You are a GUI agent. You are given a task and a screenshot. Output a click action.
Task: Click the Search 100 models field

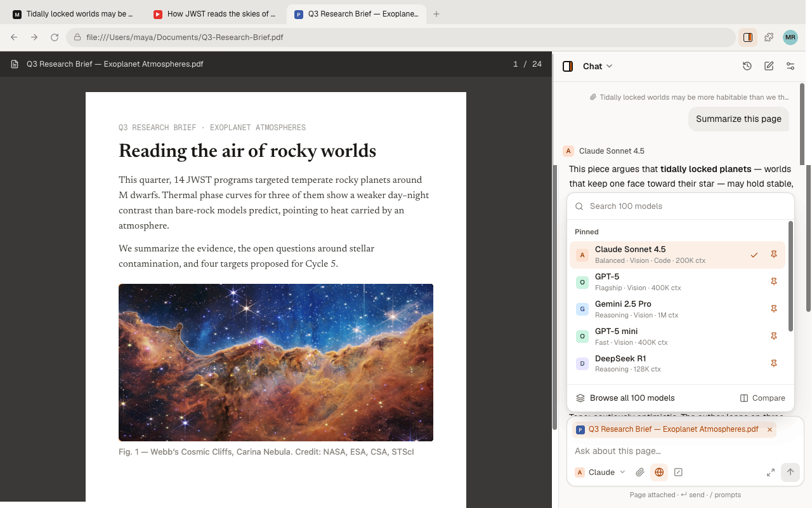pos(681,206)
